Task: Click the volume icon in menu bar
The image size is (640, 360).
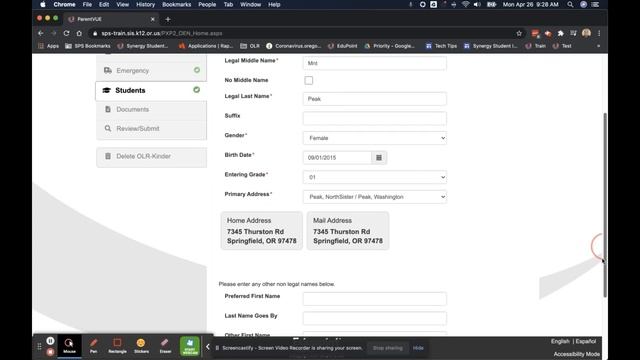Action: click(477, 4)
